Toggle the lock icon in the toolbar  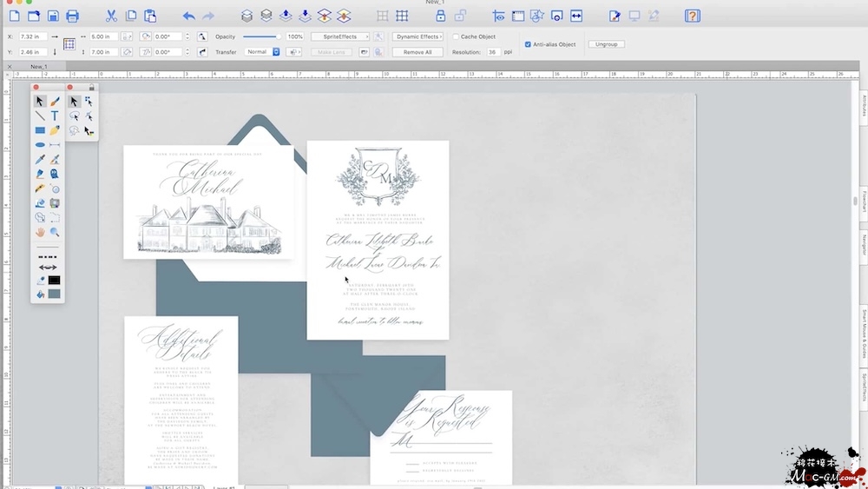[440, 16]
